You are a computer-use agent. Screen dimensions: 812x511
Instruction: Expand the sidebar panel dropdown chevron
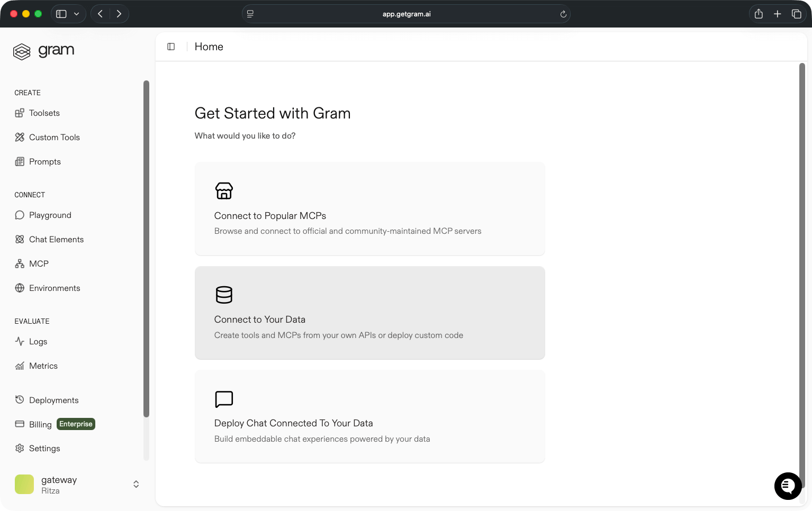click(x=76, y=14)
